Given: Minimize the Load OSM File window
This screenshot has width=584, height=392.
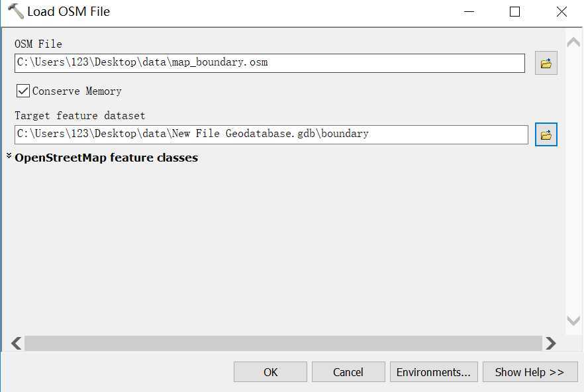Looking at the screenshot, I should coord(469,11).
